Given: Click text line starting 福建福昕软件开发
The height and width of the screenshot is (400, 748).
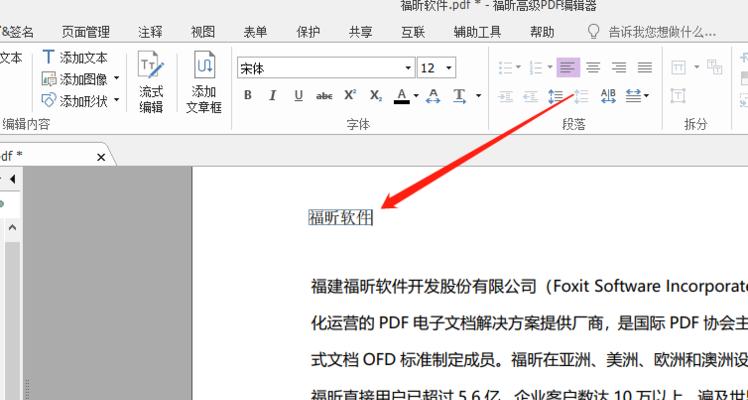Looking at the screenshot, I should (530, 287).
